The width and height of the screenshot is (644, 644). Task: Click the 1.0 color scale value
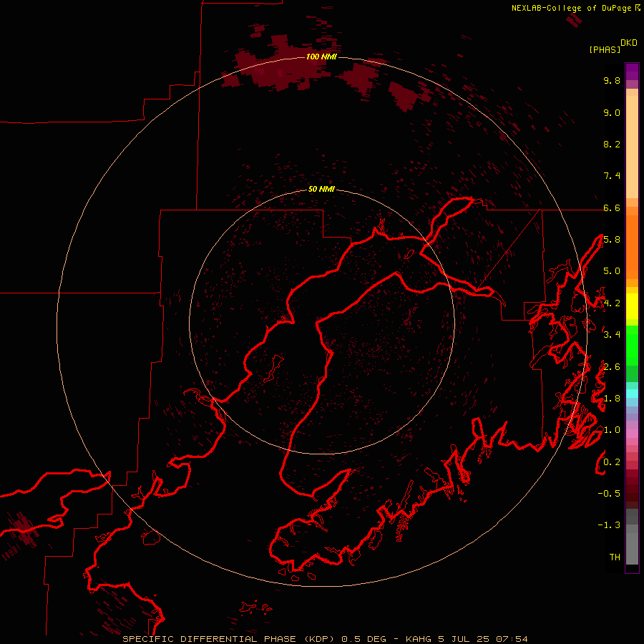(x=612, y=430)
